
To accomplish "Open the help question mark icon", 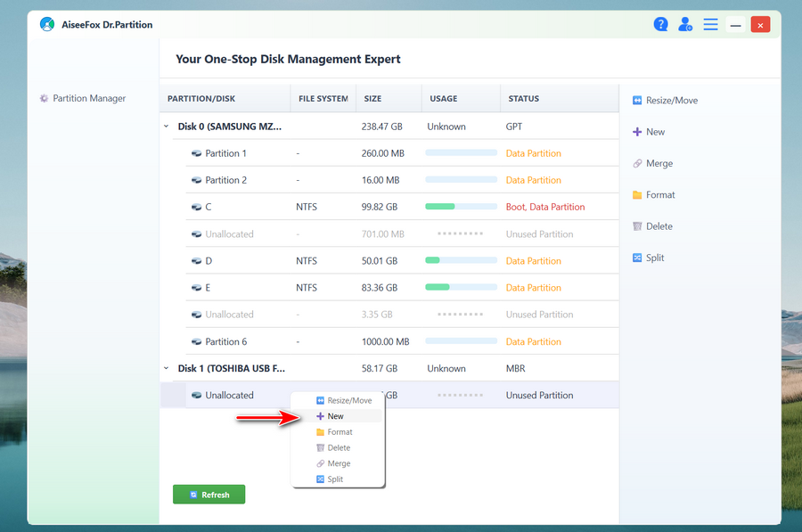I will pyautogui.click(x=660, y=24).
